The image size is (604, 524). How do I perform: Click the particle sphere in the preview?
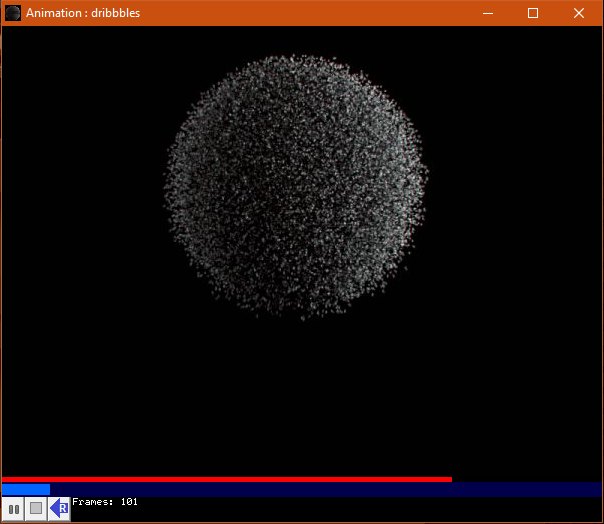(295, 187)
